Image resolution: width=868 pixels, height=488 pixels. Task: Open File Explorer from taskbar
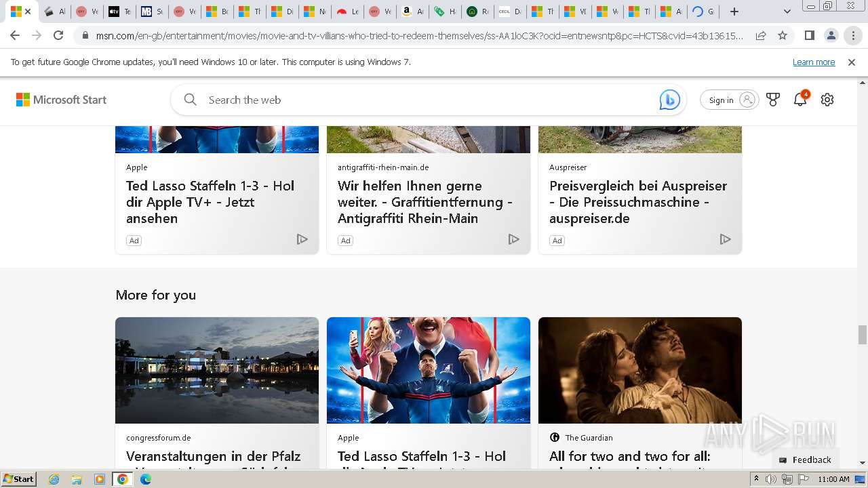click(x=77, y=479)
